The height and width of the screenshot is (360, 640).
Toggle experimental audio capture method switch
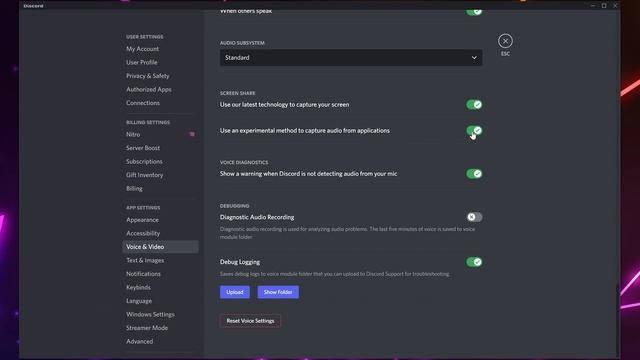(x=474, y=131)
